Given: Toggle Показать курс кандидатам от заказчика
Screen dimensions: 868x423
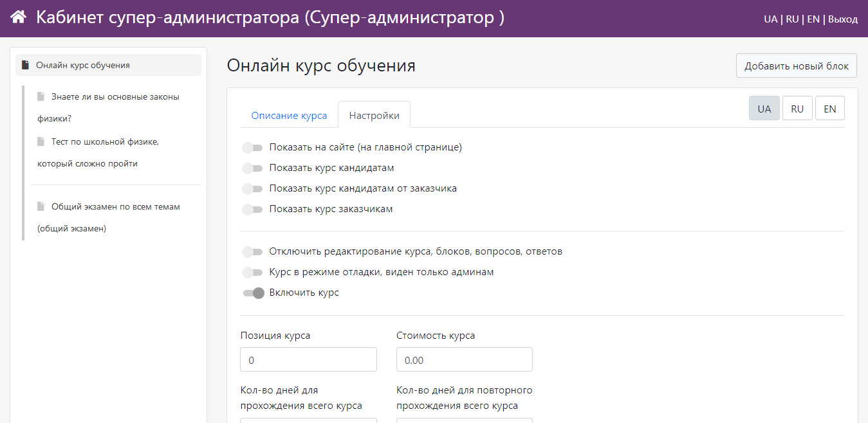Looking at the screenshot, I should [x=252, y=189].
